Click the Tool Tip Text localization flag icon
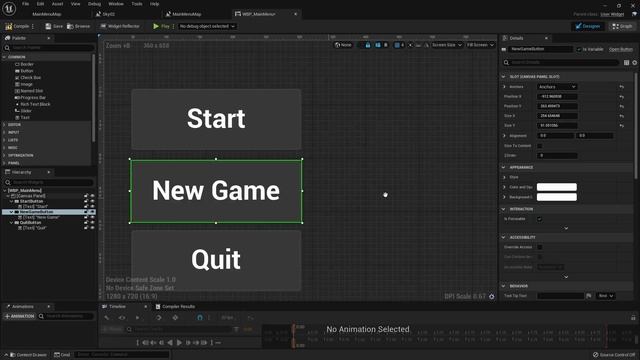This screenshot has height=360, width=640. coord(589,296)
